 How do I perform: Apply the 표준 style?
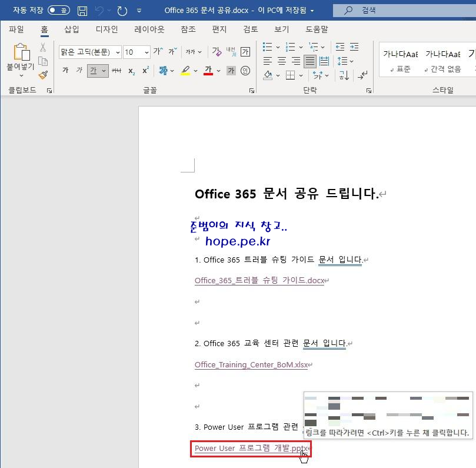pyautogui.click(x=401, y=61)
